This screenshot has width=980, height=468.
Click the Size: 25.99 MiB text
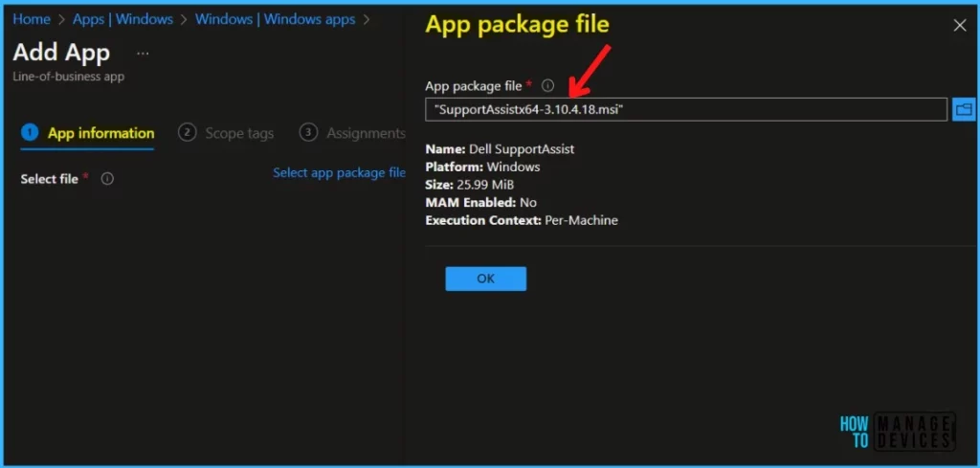(470, 185)
